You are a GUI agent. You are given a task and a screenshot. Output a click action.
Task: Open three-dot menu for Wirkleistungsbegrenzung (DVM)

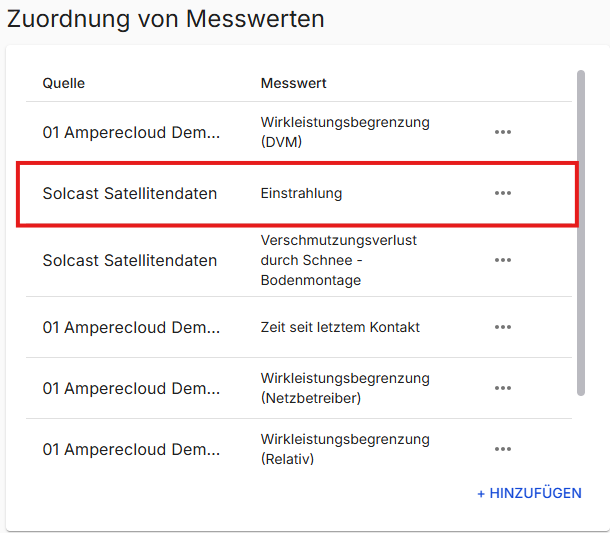[502, 132]
